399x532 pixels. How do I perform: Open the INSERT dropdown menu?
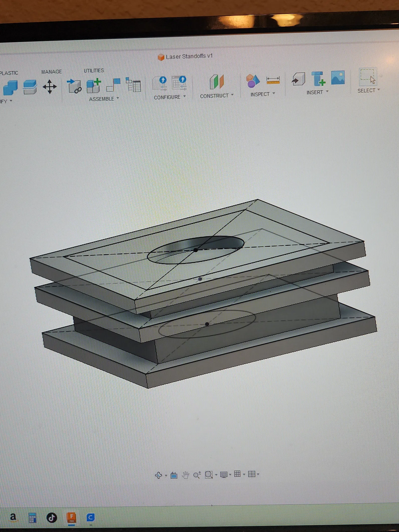317,92
